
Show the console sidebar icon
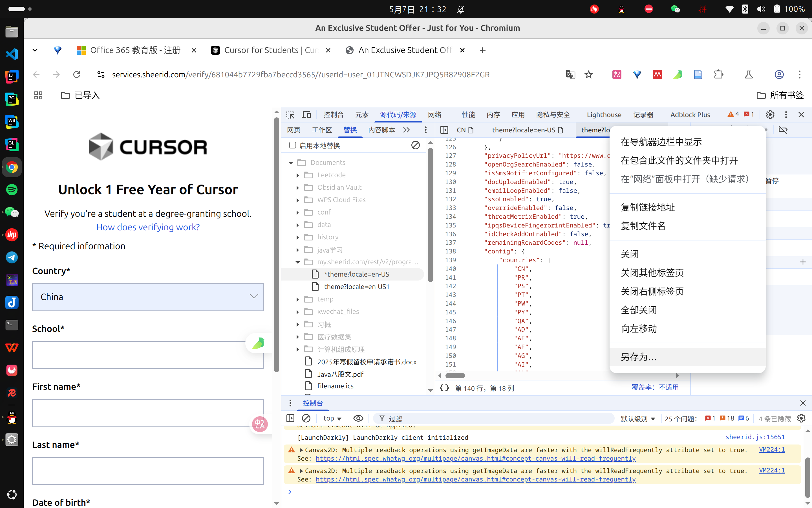290,418
